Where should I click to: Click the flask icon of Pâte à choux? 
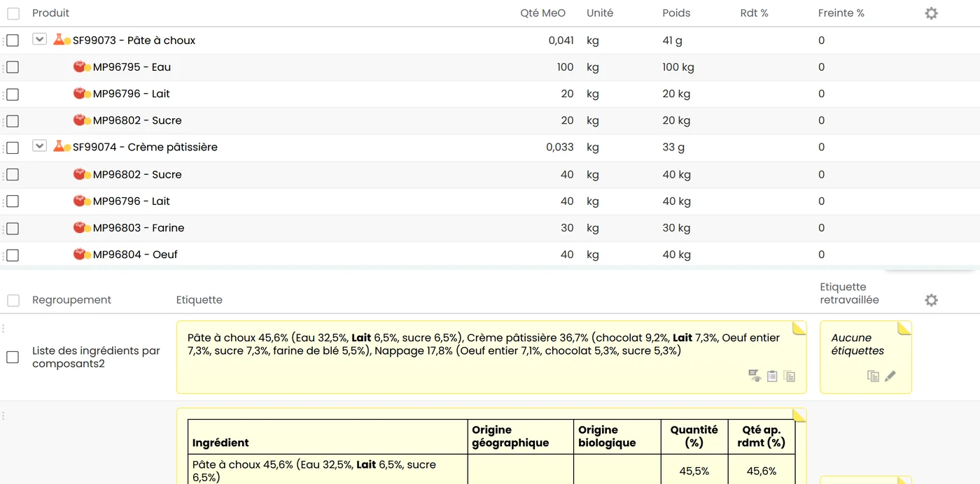click(x=59, y=40)
